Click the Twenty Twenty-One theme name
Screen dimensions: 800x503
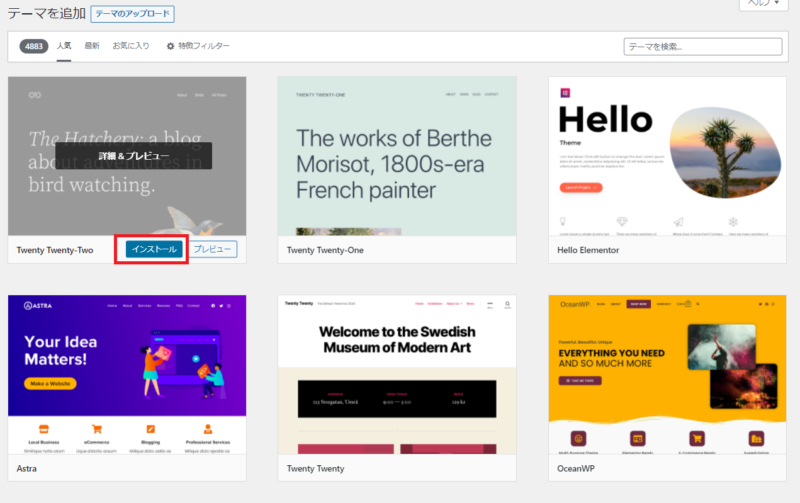click(325, 250)
